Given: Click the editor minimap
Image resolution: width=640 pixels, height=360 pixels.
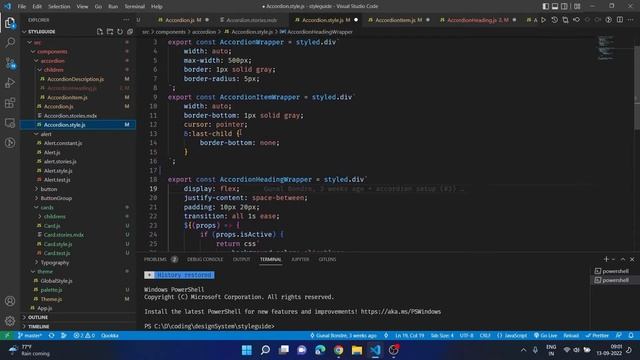Looking at the screenshot, I should [606, 48].
